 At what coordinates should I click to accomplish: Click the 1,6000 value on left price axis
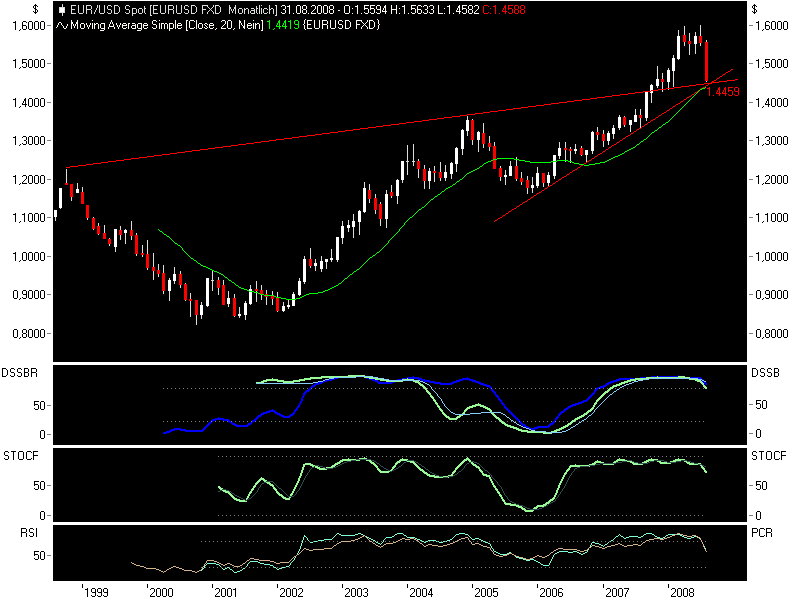pos(29,26)
